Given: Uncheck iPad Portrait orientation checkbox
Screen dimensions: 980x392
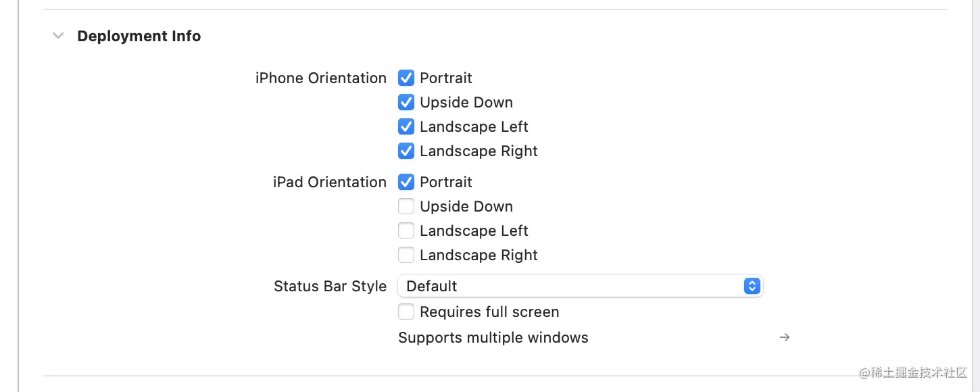Looking at the screenshot, I should point(406,182).
